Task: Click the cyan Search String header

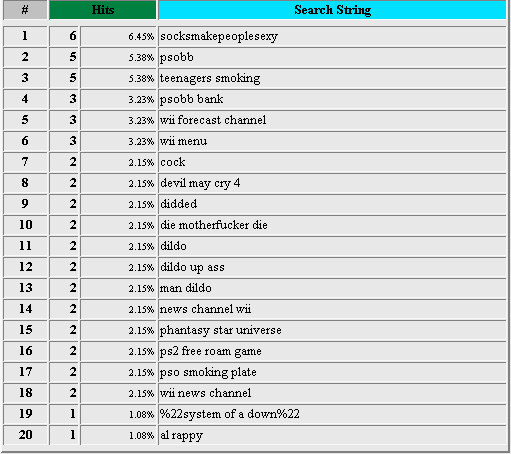Action: 332,10
